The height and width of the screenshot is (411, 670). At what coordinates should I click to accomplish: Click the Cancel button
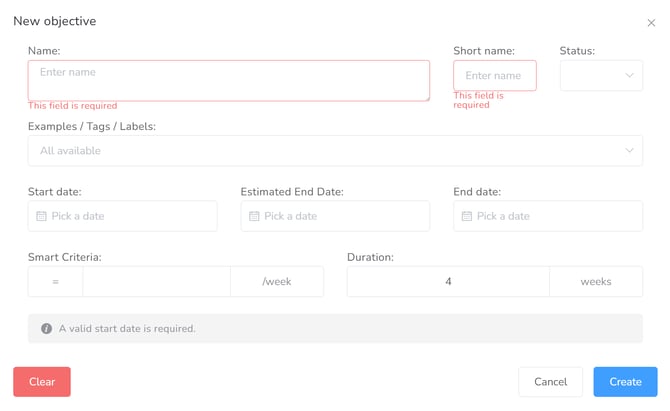tap(550, 382)
